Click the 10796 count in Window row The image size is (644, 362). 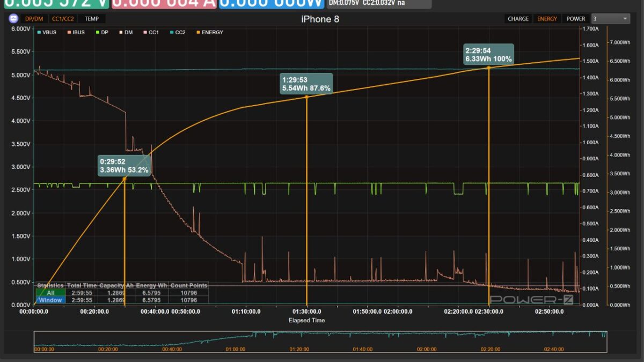188,300
